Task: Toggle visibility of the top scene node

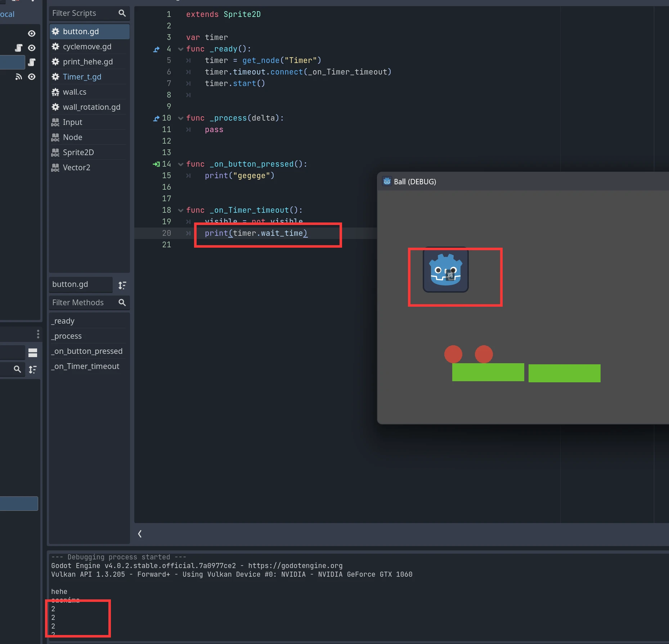Action: click(31, 33)
